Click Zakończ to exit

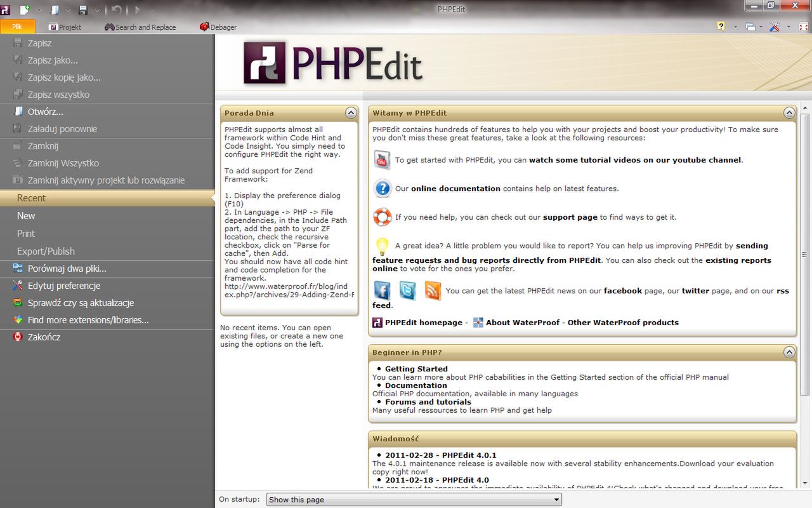coord(107,337)
